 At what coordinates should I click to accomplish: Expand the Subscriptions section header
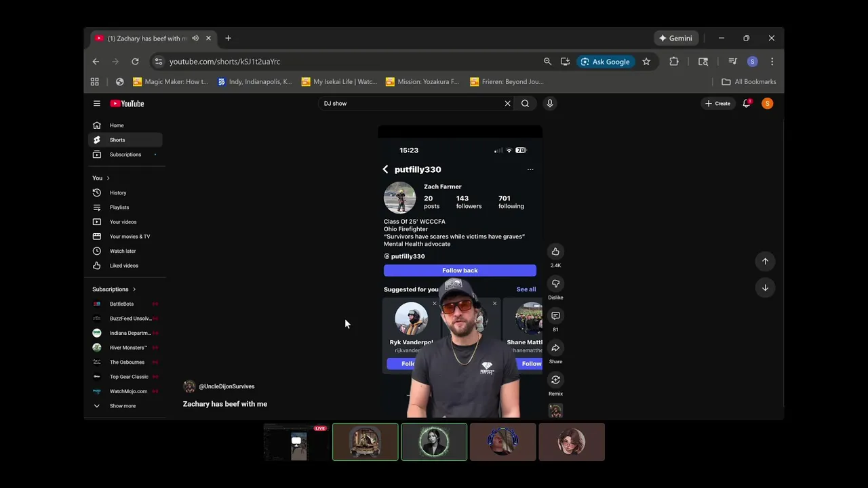tap(114, 289)
